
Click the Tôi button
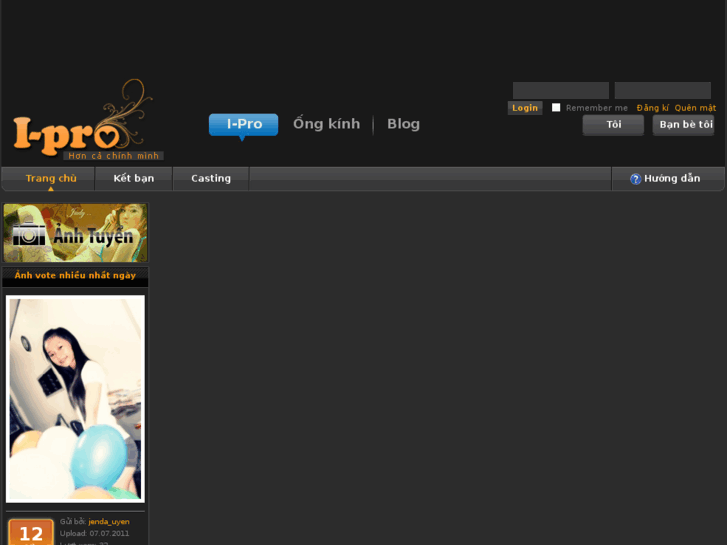[x=613, y=125]
